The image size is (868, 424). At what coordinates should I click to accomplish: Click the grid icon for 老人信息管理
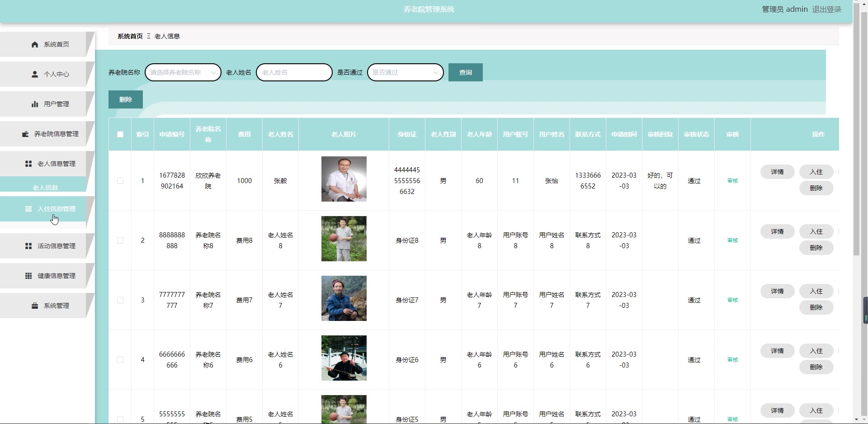28,164
